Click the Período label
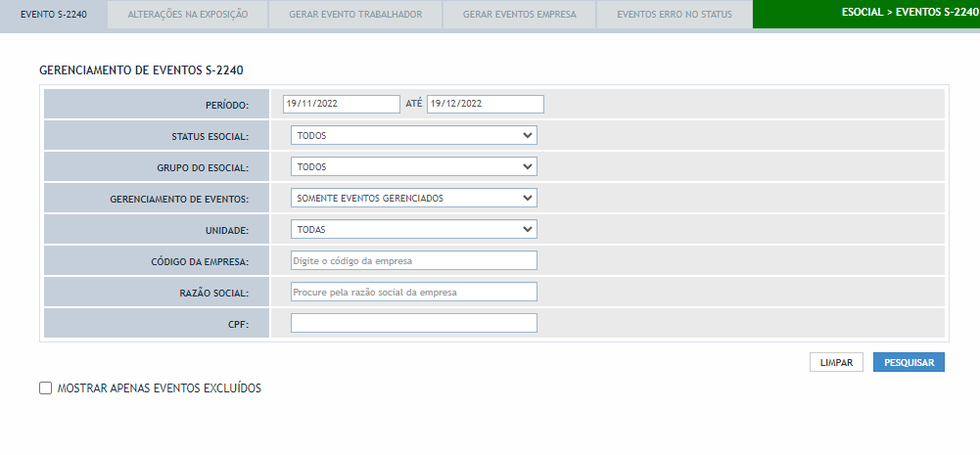The height and width of the screenshot is (455, 980). 227,105
